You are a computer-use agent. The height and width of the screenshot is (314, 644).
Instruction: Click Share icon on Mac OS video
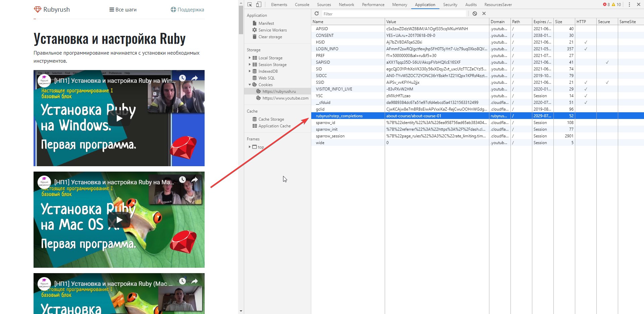tap(195, 179)
